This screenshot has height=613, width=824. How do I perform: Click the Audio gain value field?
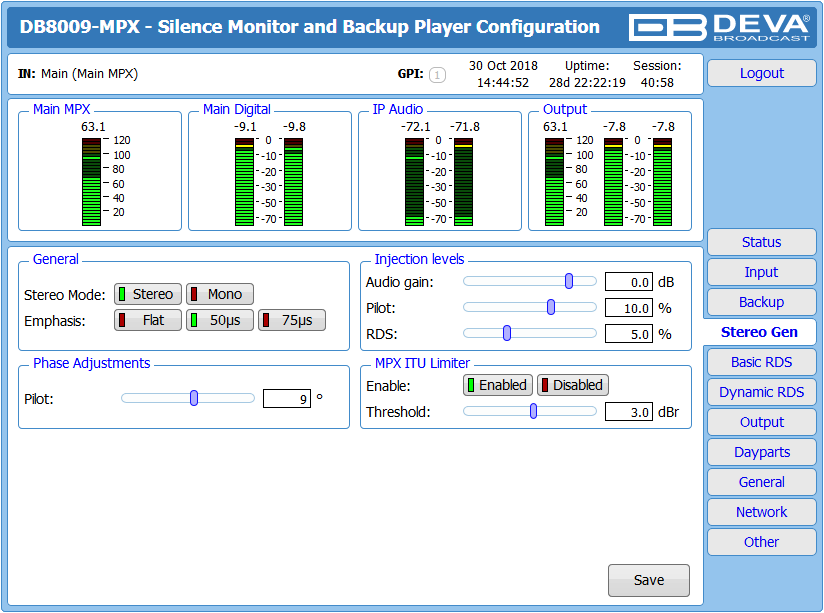point(629,282)
